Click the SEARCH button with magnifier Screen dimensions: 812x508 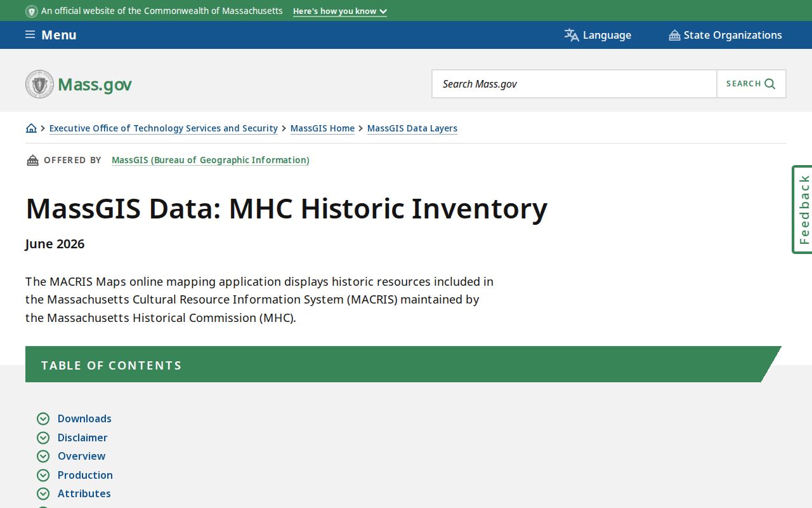click(751, 84)
